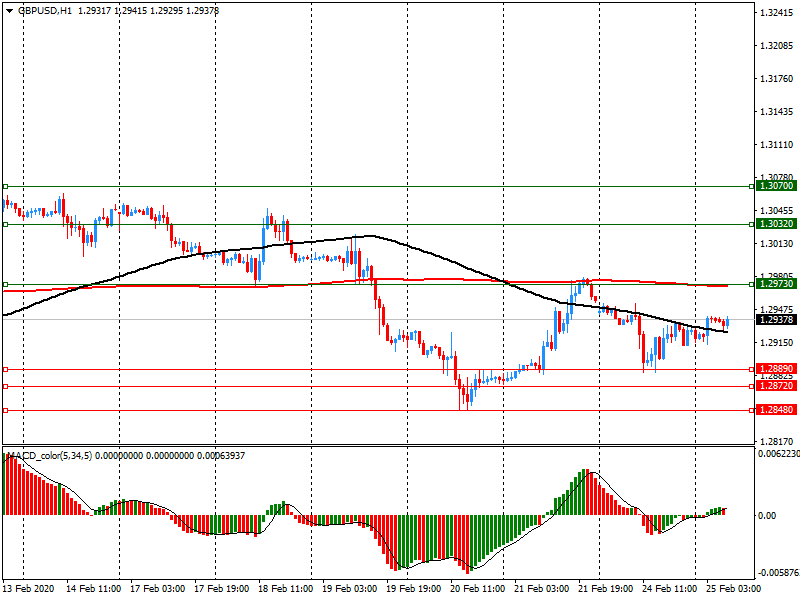Grab the left handle of the 1.30700 line
The width and height of the screenshot is (800, 600).
pos(6,187)
